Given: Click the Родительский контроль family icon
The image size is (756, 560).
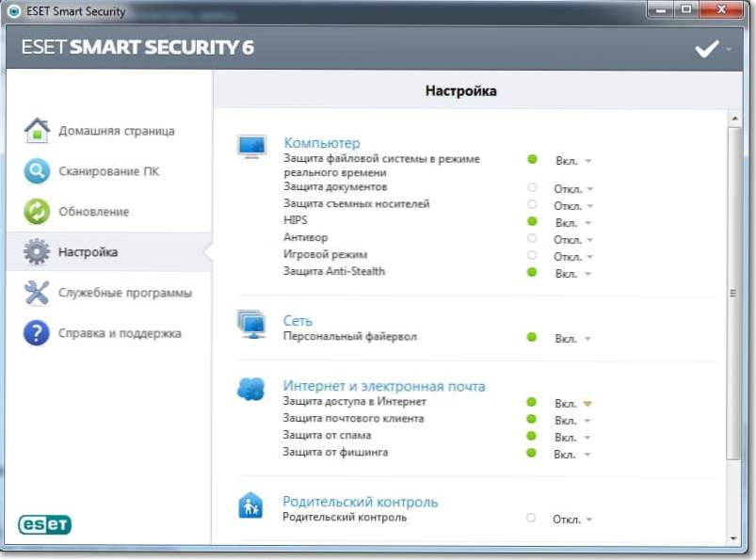Looking at the screenshot, I should tap(250, 506).
